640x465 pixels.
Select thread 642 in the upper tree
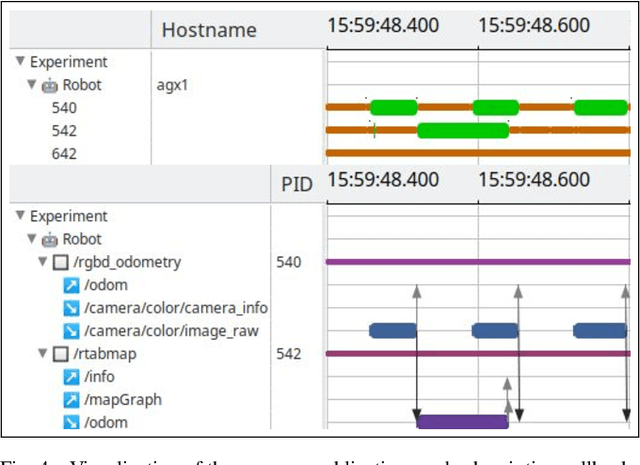click(64, 153)
